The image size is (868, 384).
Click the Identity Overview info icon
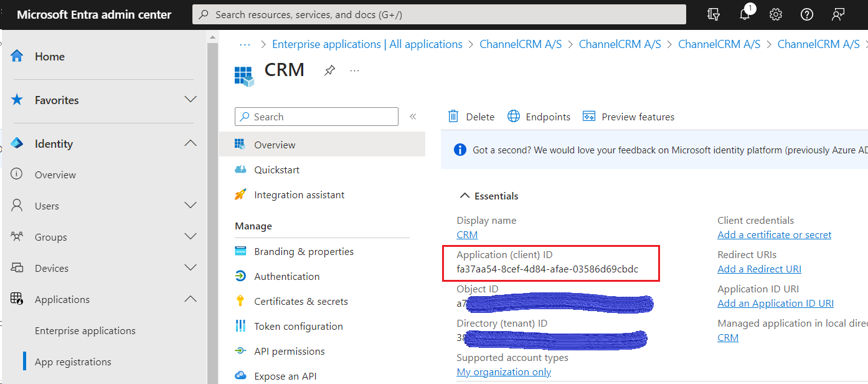[17, 175]
